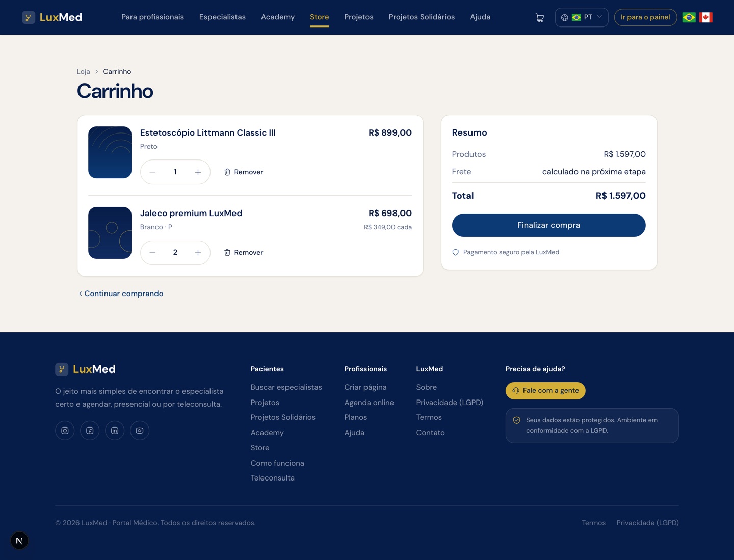Screen dimensions: 734x560
Task: Open Planos footer link
Action: 356,417
